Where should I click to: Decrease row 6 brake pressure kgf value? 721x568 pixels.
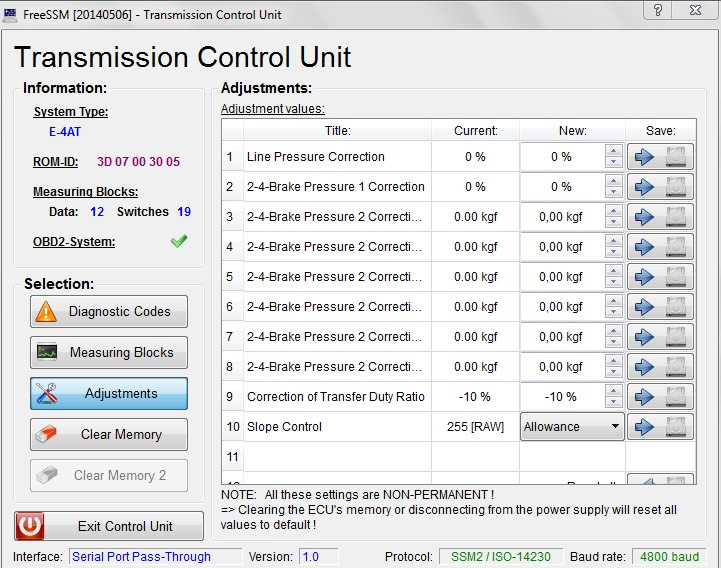click(x=613, y=312)
